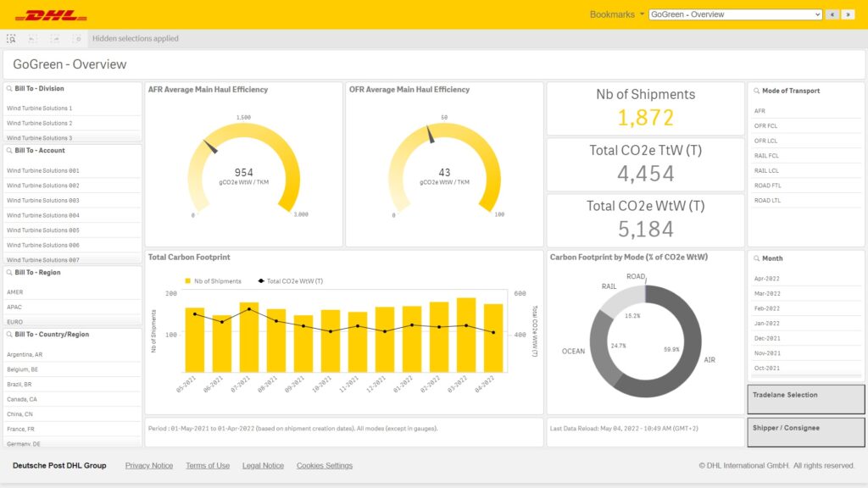Screen dimensions: 868x488
Task: Click the OFR efficiency gauge value 43
Action: point(444,173)
